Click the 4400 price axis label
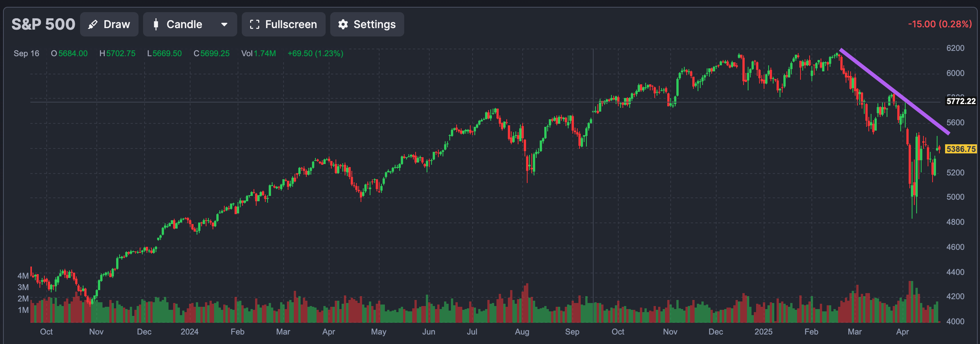Image resolution: width=980 pixels, height=344 pixels. (955, 272)
